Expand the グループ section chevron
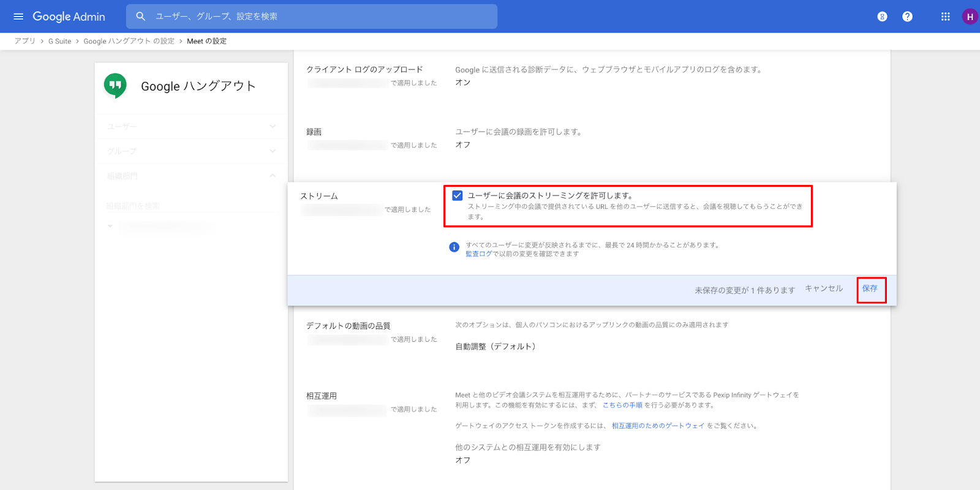 tap(273, 151)
